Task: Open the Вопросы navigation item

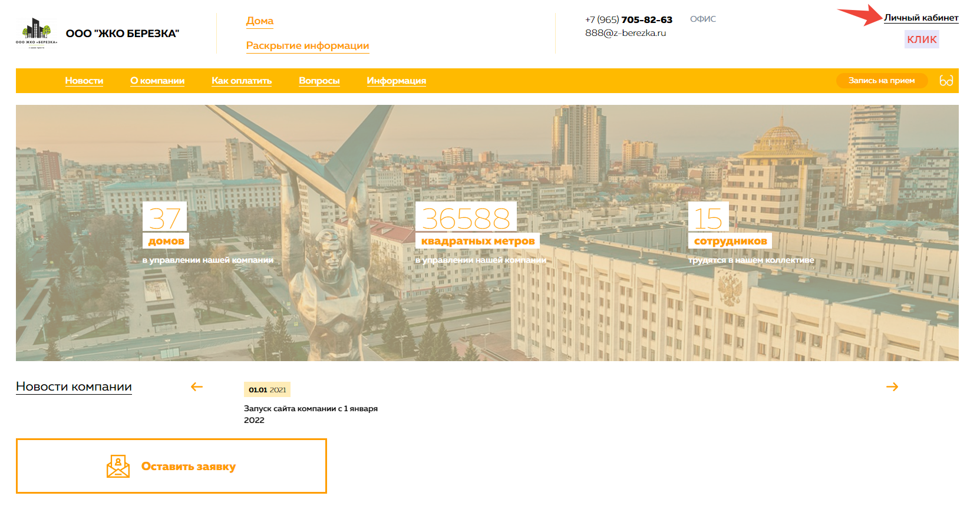Action: pyautogui.click(x=319, y=81)
